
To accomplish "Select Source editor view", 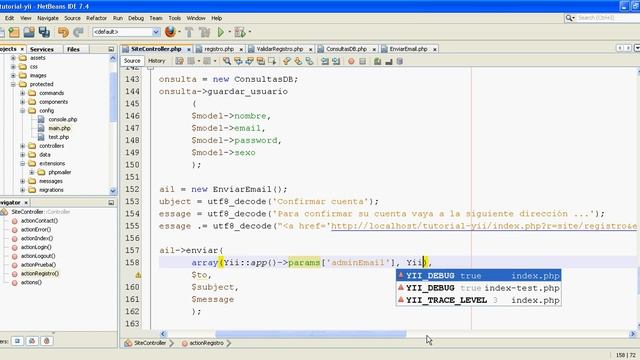I will tap(132, 61).
